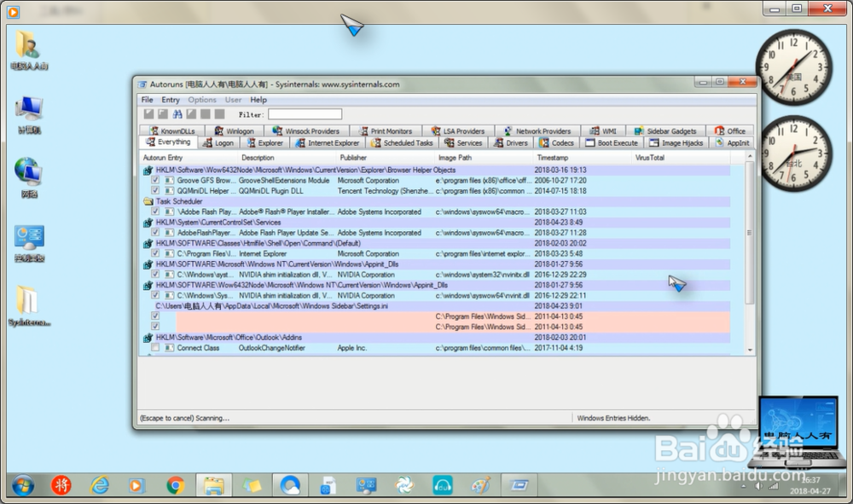Open the pinwheel app in taskbar
This screenshot has width=853, height=504.
(404, 485)
